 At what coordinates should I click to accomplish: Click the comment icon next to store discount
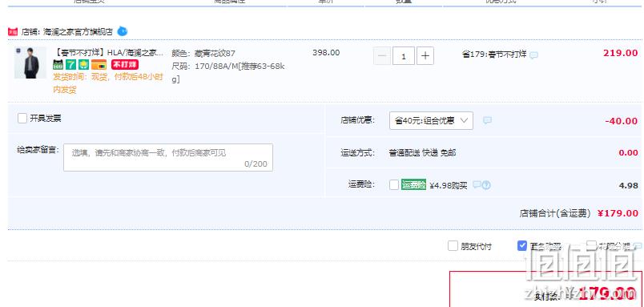click(x=487, y=120)
